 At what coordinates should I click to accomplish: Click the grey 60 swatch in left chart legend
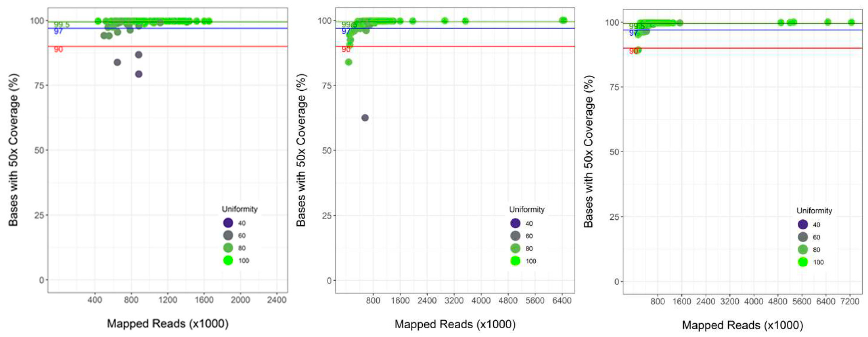tap(228, 235)
